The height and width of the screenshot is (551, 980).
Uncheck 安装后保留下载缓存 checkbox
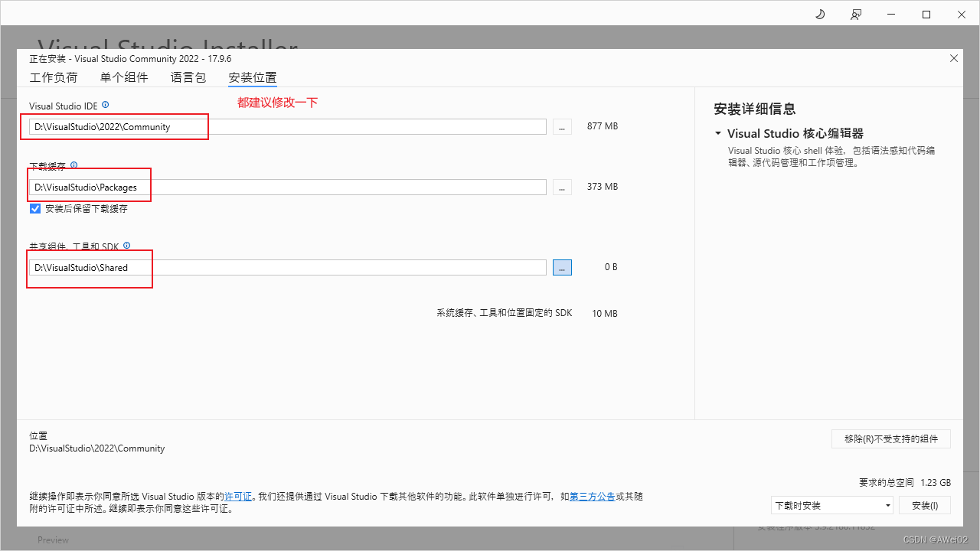[35, 208]
